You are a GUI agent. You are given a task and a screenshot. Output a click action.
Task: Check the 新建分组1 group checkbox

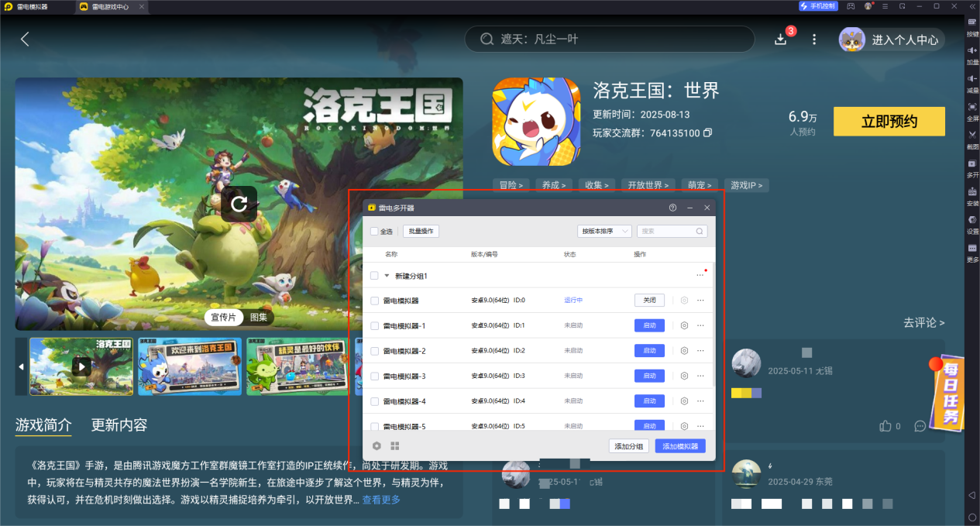(374, 276)
